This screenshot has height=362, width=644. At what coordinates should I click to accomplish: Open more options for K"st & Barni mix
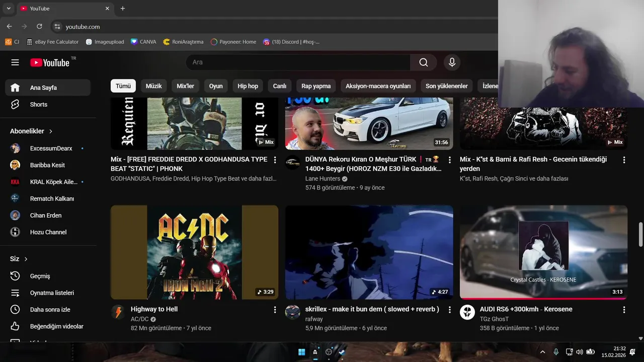[624, 160]
